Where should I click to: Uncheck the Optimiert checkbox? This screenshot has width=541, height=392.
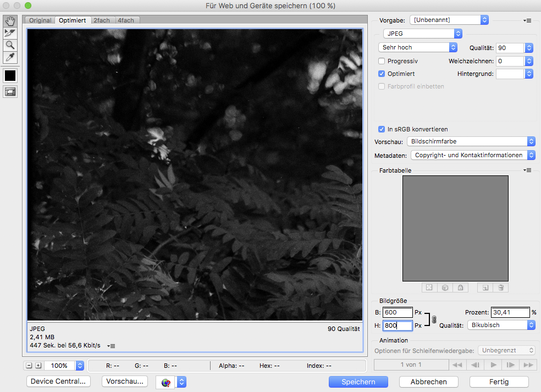point(382,73)
